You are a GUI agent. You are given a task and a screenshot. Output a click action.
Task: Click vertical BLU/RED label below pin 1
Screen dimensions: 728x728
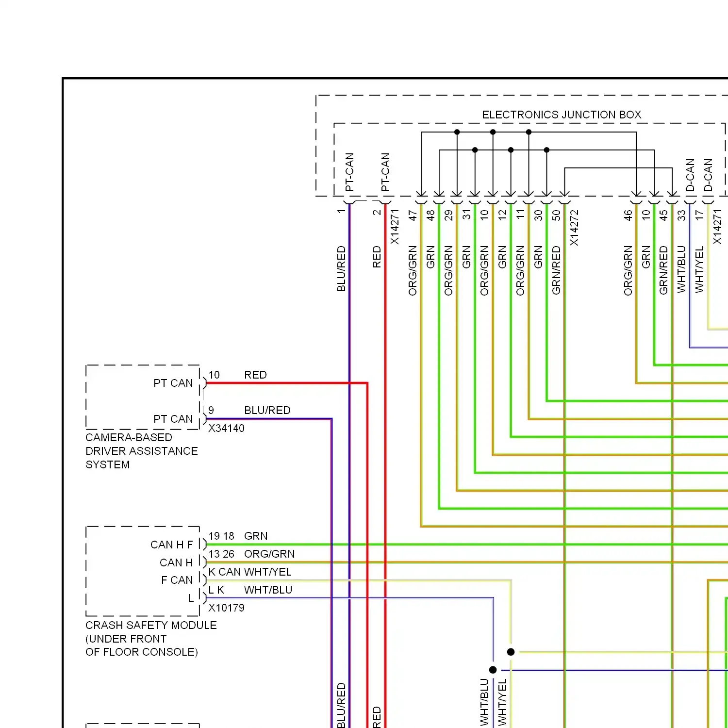(341, 269)
